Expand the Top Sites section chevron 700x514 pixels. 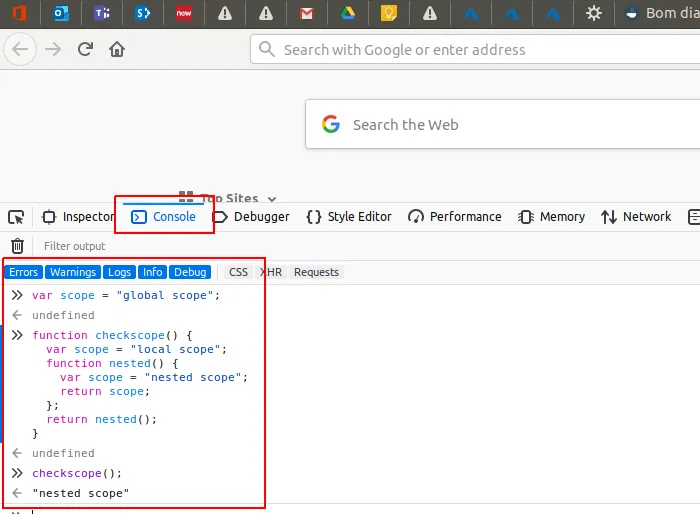272,199
